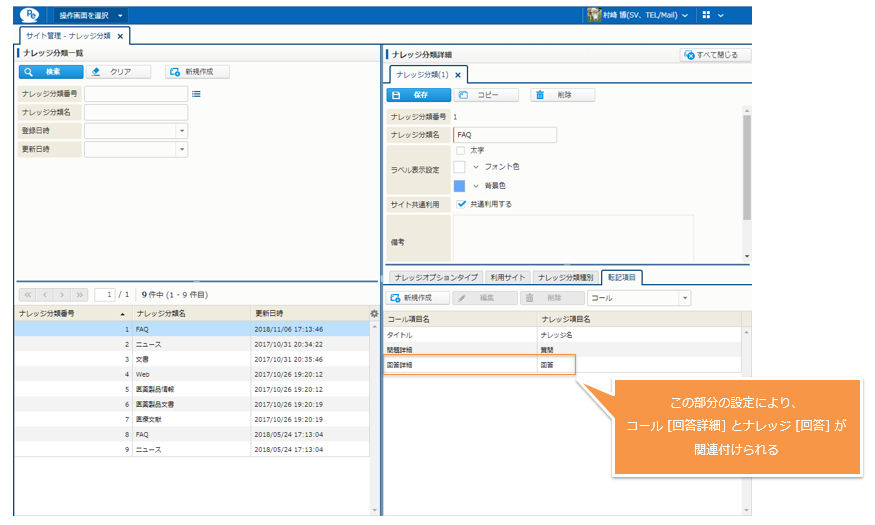Click the コピー copy button
The image size is (875, 525).
[486, 95]
